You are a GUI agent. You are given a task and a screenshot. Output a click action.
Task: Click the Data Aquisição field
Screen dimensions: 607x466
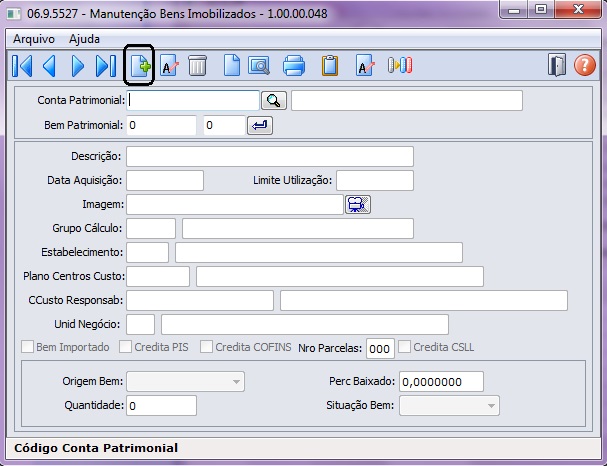coord(165,180)
